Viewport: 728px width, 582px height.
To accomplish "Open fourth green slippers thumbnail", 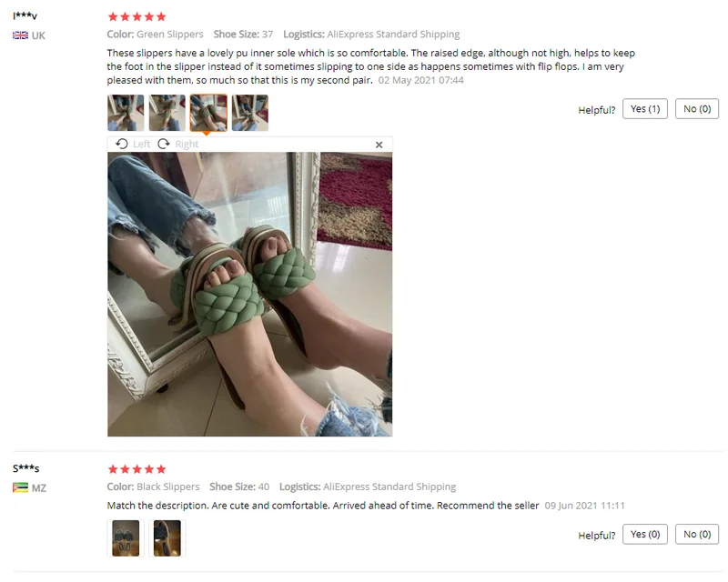I will (250, 113).
